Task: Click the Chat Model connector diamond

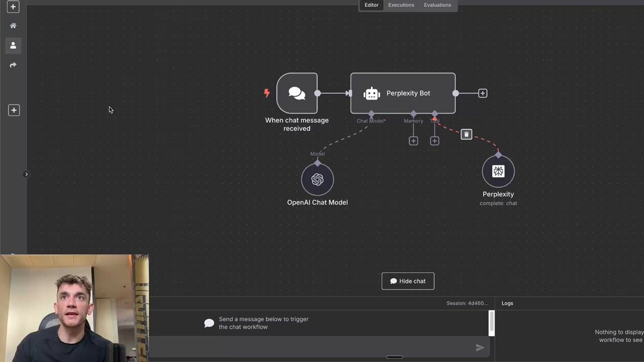Action: pos(371,114)
